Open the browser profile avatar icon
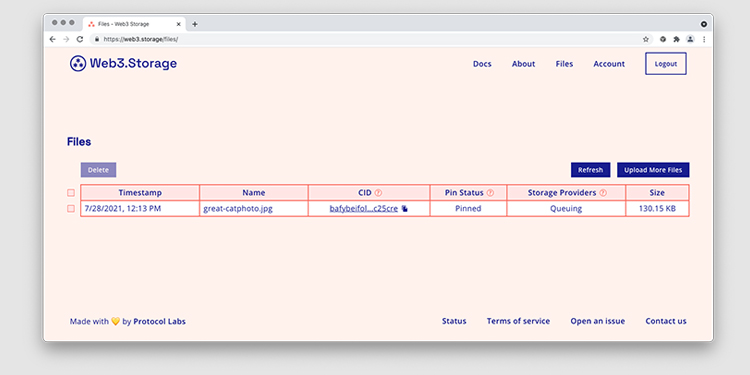 (x=690, y=39)
